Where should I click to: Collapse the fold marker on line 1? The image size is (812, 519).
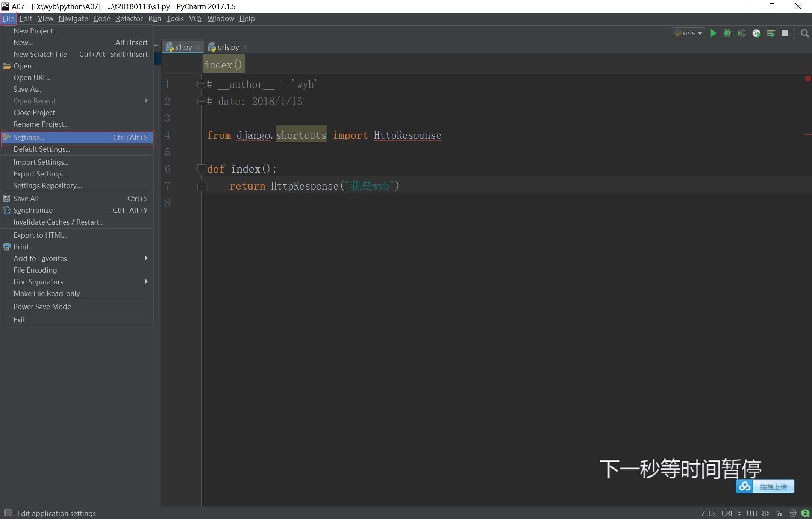point(201,84)
